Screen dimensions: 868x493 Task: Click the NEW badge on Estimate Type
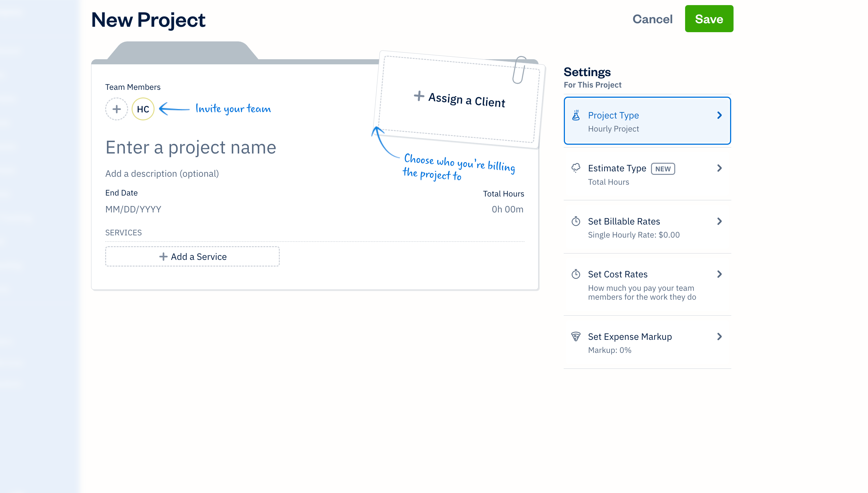pos(663,168)
